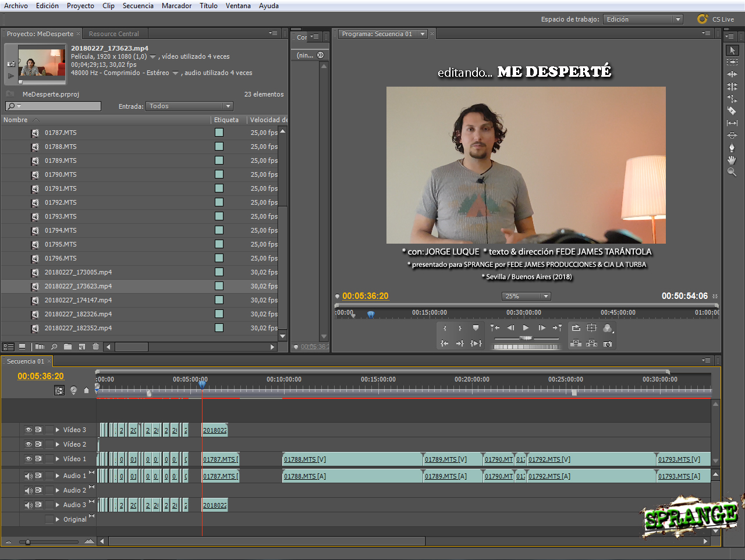
Task: Select 20180227_174147.mp4 in project list
Action: 78,300
